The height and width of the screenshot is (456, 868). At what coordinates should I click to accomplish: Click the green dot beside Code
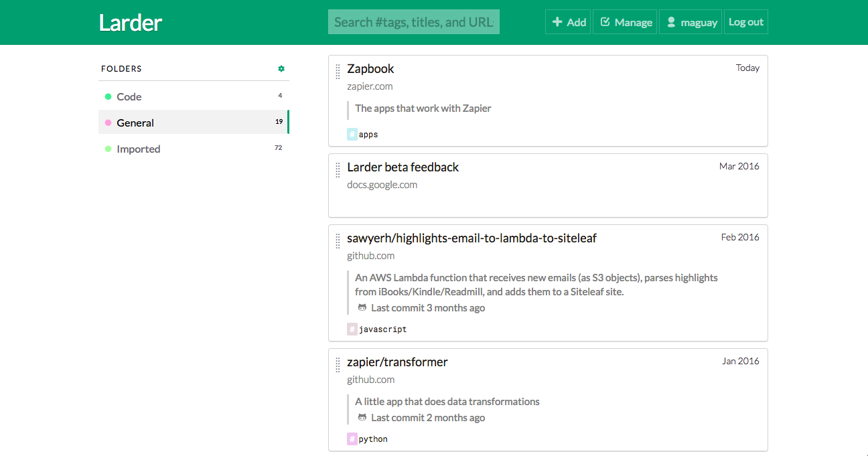[108, 96]
